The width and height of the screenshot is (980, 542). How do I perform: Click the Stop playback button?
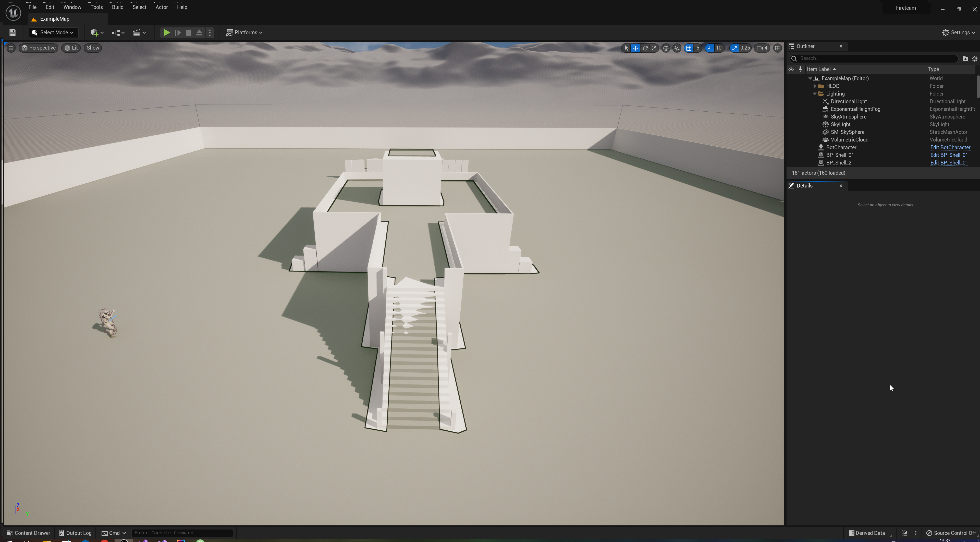(x=188, y=32)
